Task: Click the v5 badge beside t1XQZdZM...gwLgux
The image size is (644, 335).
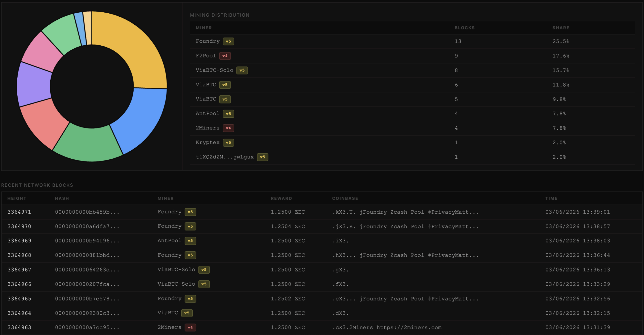Action: 262,157
